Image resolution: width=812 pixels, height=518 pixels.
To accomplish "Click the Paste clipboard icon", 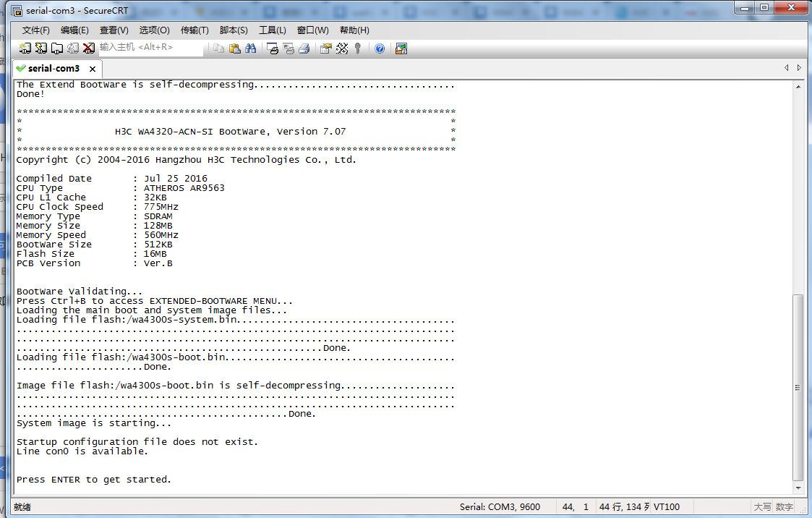I will click(x=234, y=48).
